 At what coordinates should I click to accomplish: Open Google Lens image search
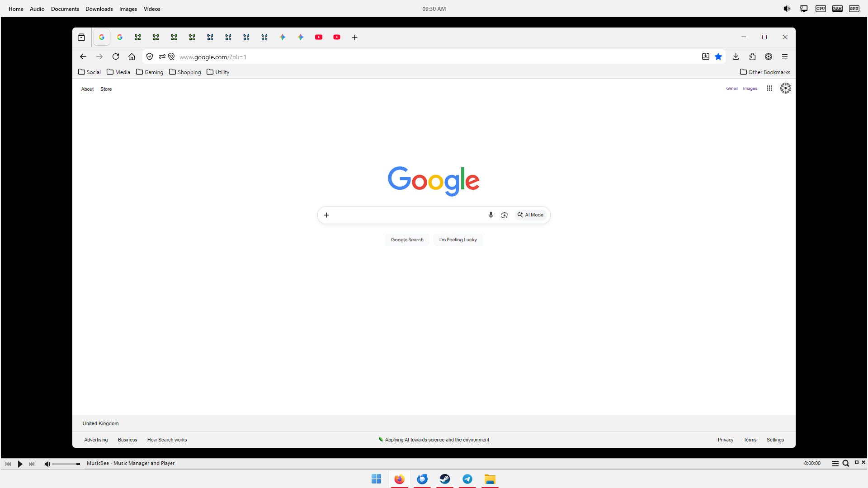[505, 215]
